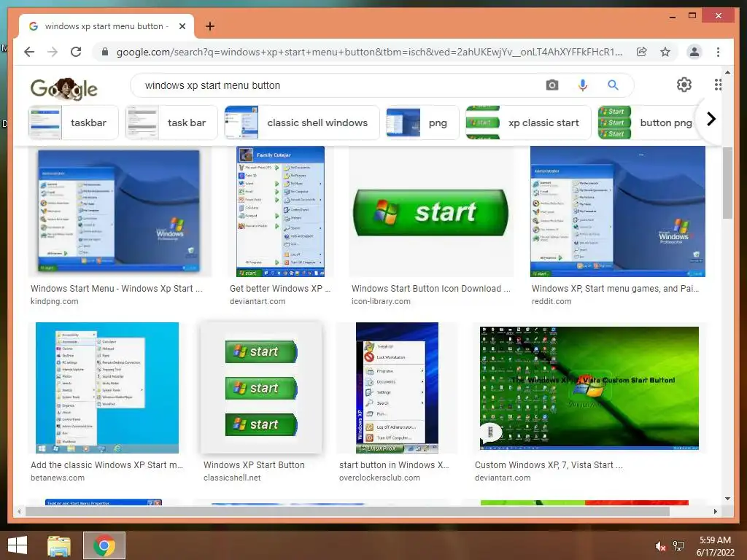The height and width of the screenshot is (560, 747).
Task: Click the Google doodle logo
Action: tap(64, 89)
